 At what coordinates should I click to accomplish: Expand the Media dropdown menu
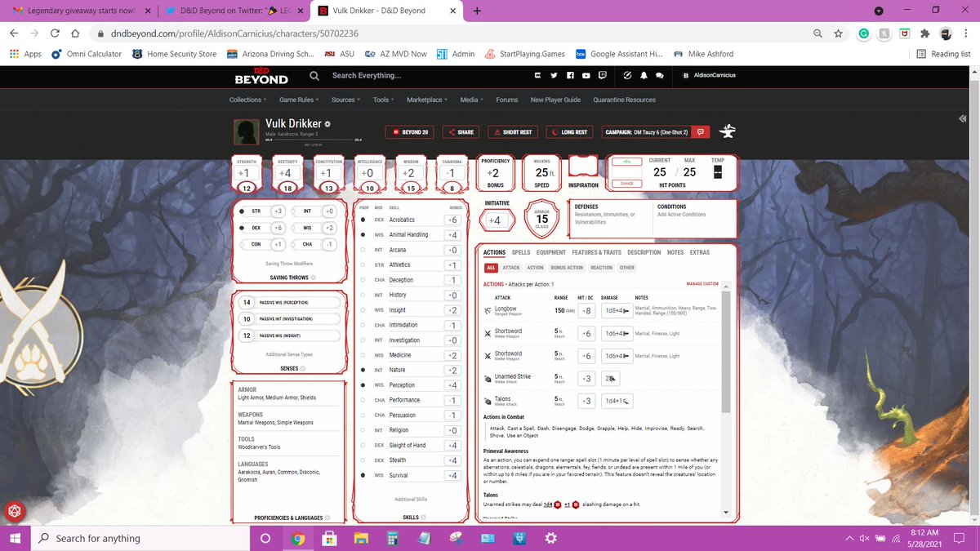click(472, 100)
